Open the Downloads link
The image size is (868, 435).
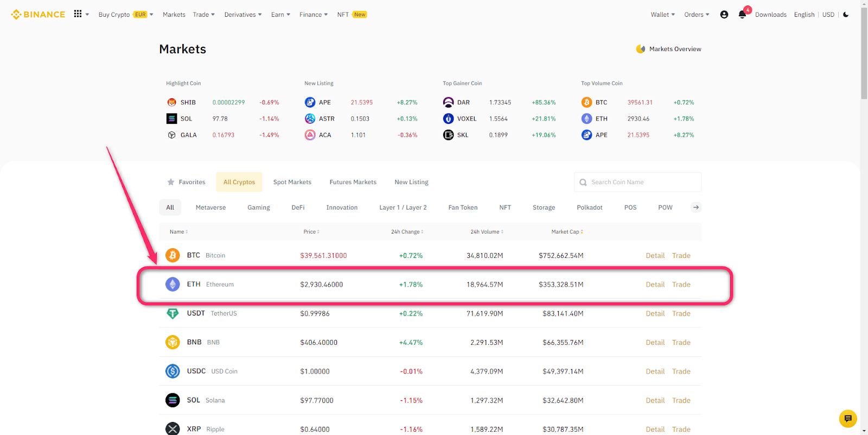pyautogui.click(x=771, y=15)
